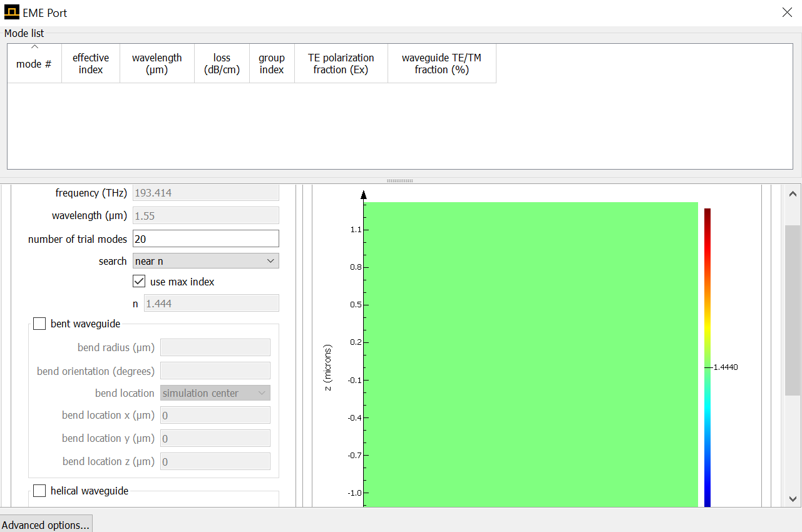Enable the helical waveguide checkbox
Viewport: 802px width, 532px height.
click(39, 491)
